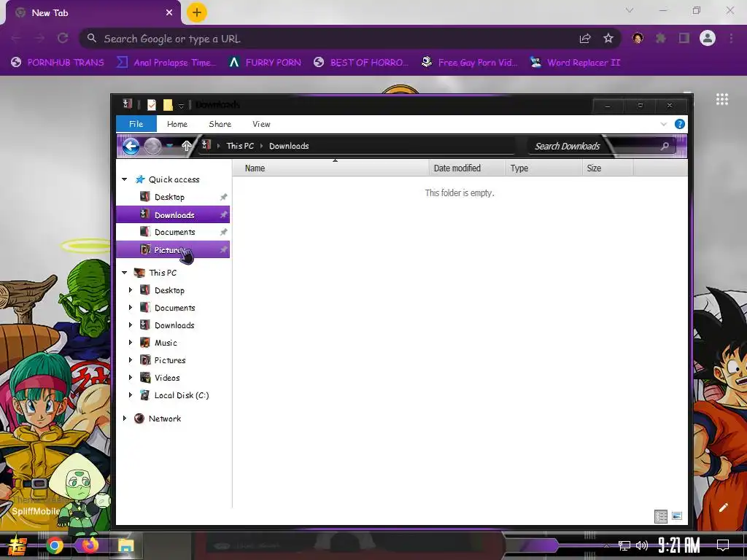Expand Downloads under This PC
The height and width of the screenshot is (560, 747).
point(131,325)
